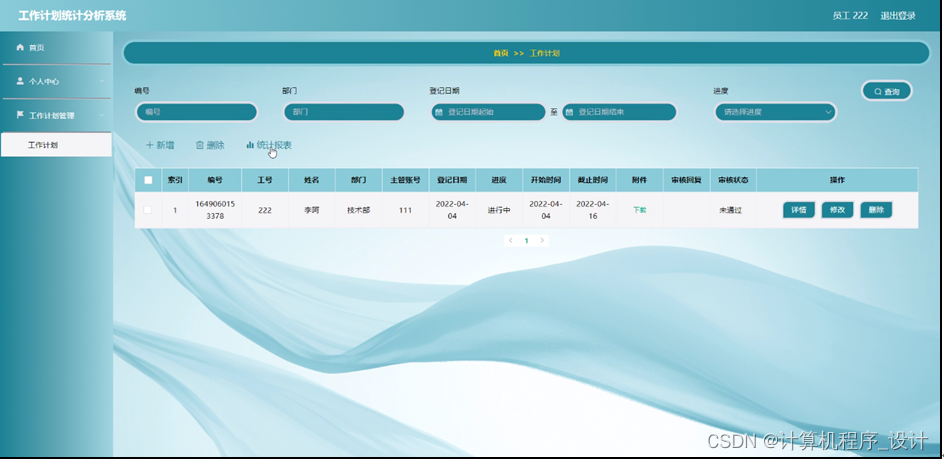The width and height of the screenshot is (944, 460).
Task: Click the 删除 button in the row operations
Action: [x=876, y=210]
